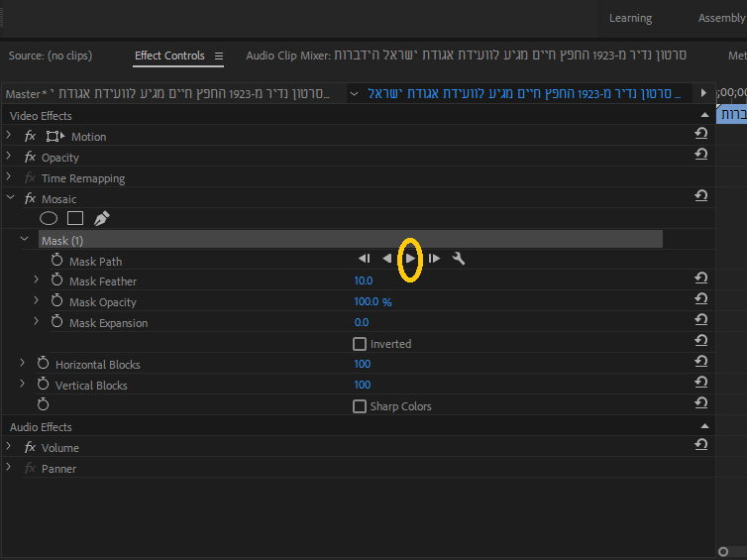Enable the Inverted mask checkbox

pos(360,344)
